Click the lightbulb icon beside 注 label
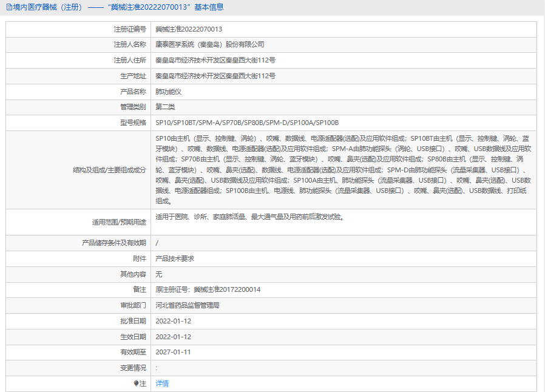 [137, 384]
